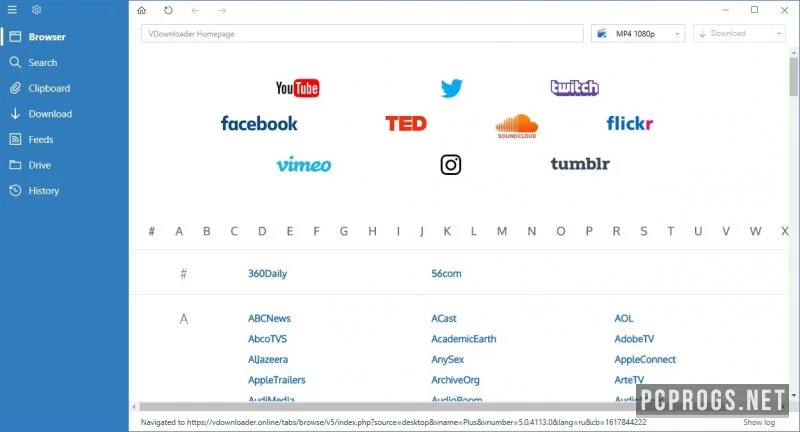Jump to sites starting with G

pos(344,231)
